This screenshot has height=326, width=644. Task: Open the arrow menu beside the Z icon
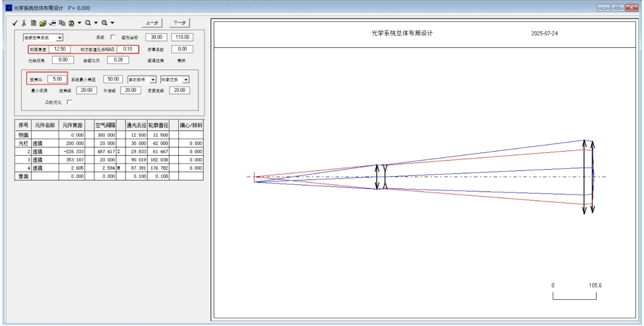80,23
